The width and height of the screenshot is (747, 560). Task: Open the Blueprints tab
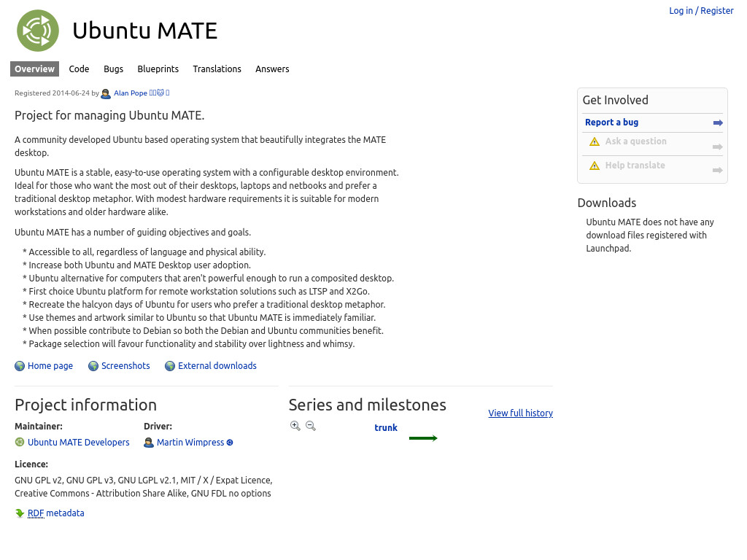click(x=158, y=69)
